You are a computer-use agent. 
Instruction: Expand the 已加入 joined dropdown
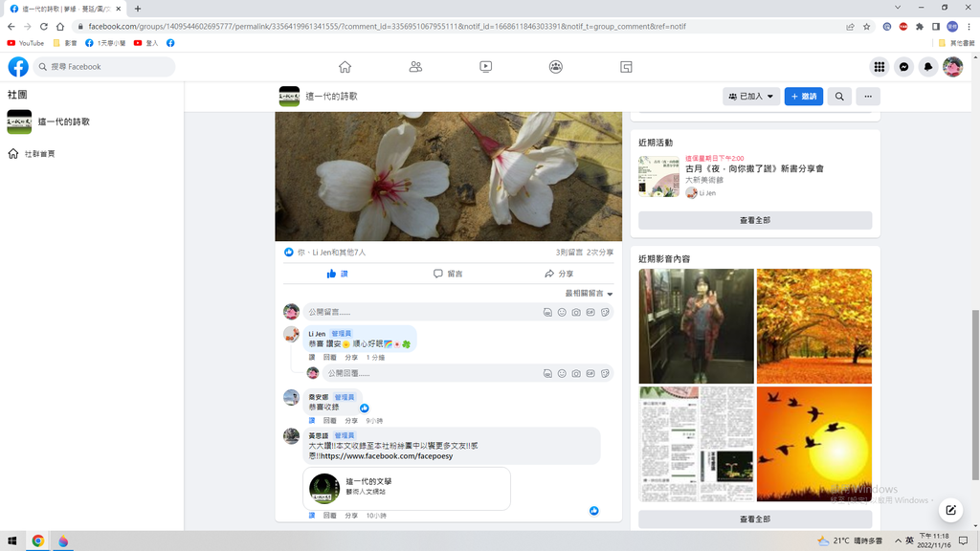pyautogui.click(x=751, y=97)
